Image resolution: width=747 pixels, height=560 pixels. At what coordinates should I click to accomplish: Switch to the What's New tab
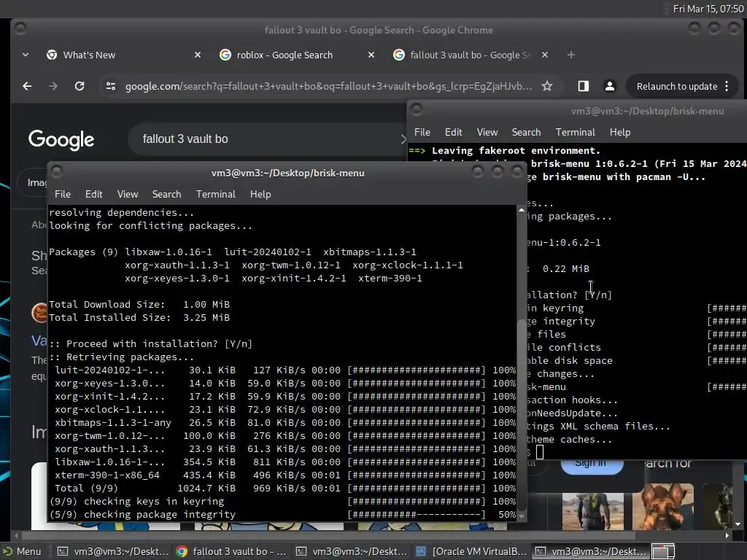124,55
